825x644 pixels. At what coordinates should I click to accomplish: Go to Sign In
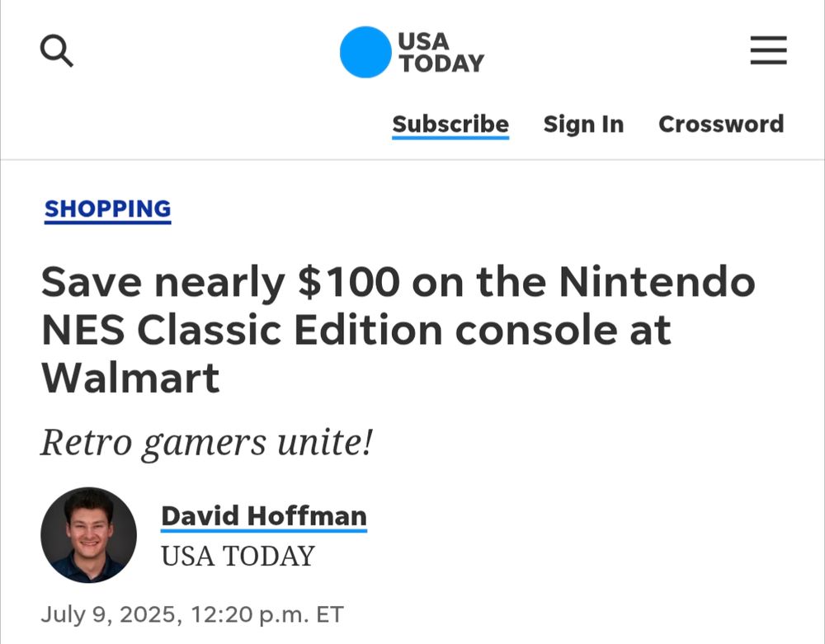[583, 125]
